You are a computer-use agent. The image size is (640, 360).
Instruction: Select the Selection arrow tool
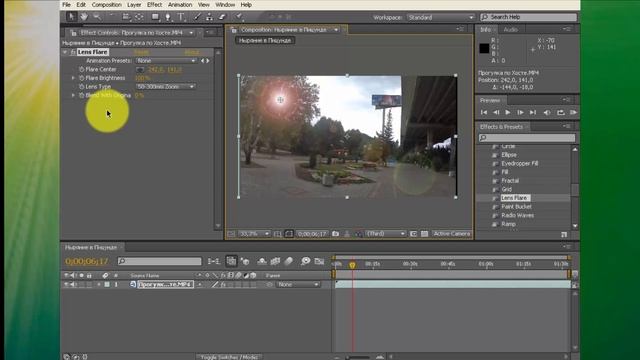click(71, 17)
